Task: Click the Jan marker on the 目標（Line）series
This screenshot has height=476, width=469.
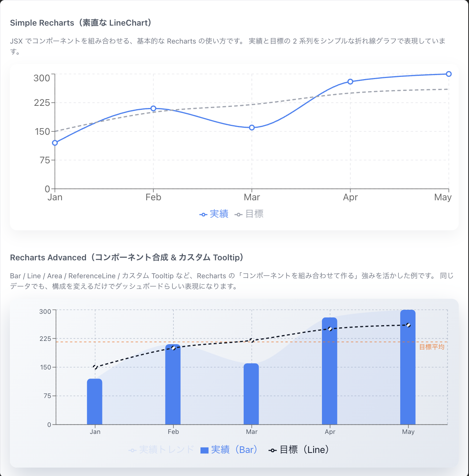Action: [x=95, y=367]
